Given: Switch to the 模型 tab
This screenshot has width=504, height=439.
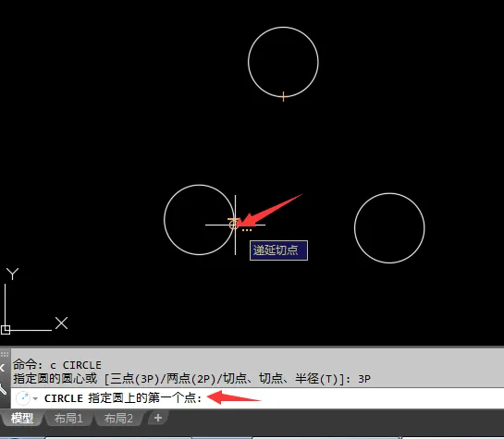Looking at the screenshot, I should click(x=22, y=418).
